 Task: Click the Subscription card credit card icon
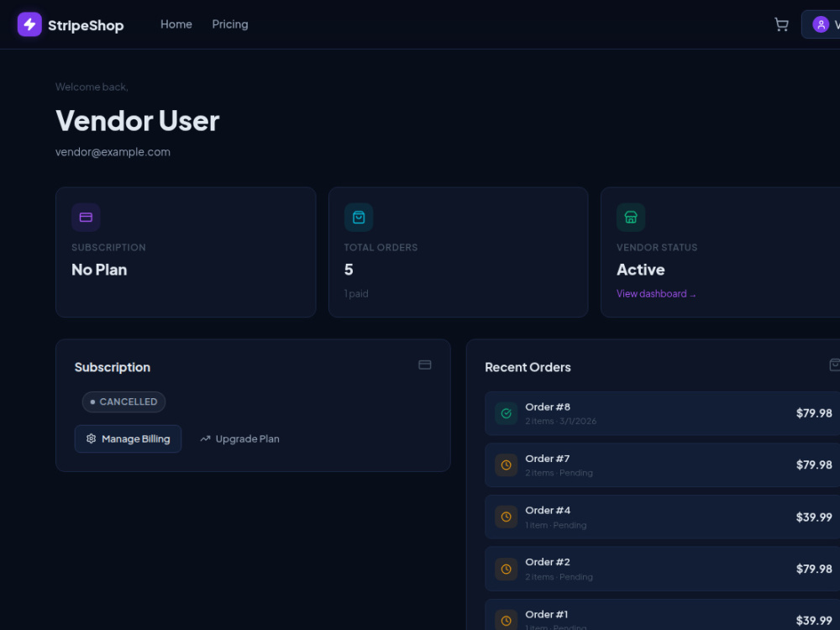pos(86,217)
